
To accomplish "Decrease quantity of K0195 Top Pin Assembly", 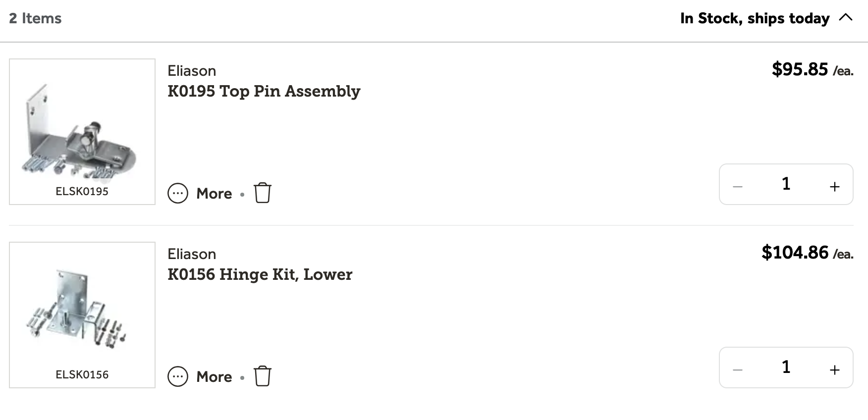I will coord(738,186).
